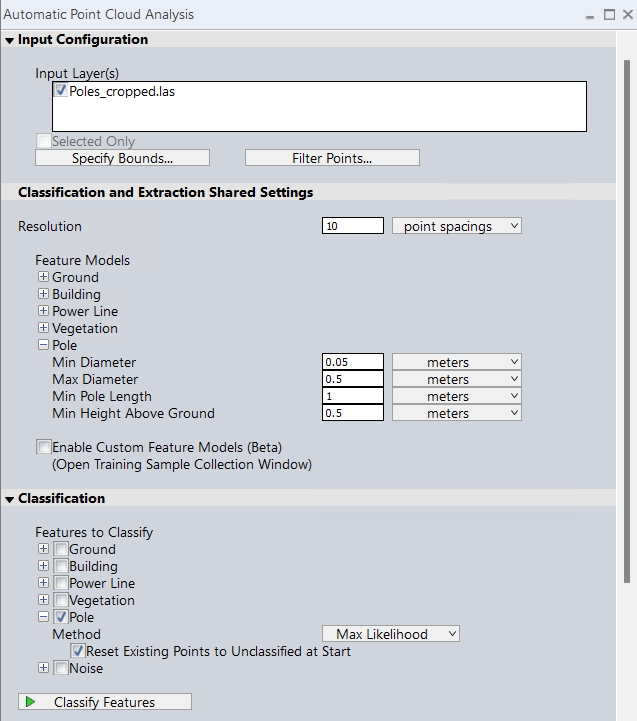637x721 pixels.
Task: Click the Input Layer(s) label
Action: [77, 74]
